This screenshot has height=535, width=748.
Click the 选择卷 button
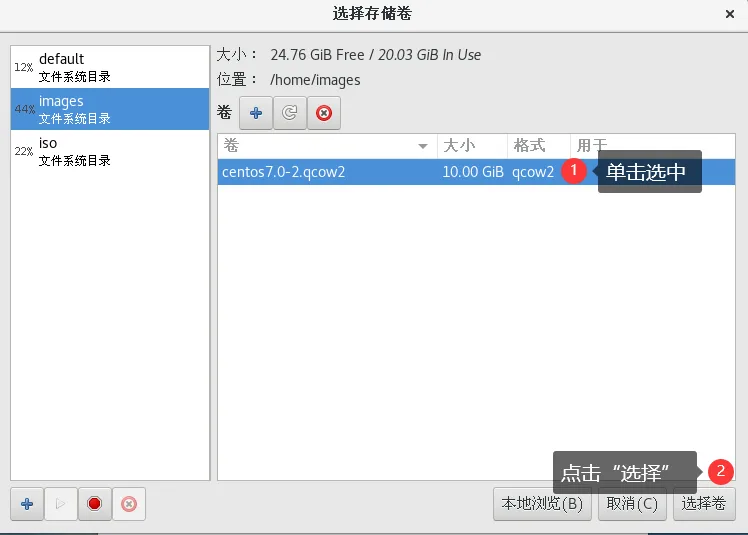pyautogui.click(x=704, y=504)
